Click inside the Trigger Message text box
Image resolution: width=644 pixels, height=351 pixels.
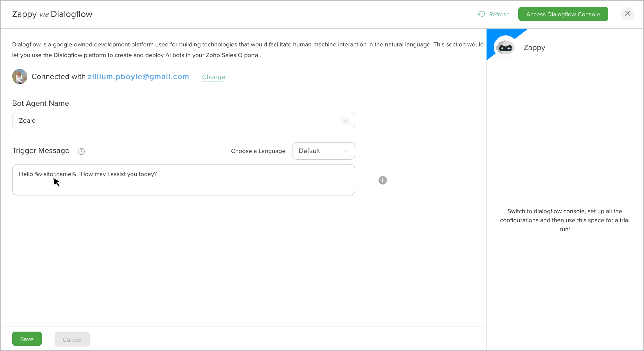tap(183, 180)
